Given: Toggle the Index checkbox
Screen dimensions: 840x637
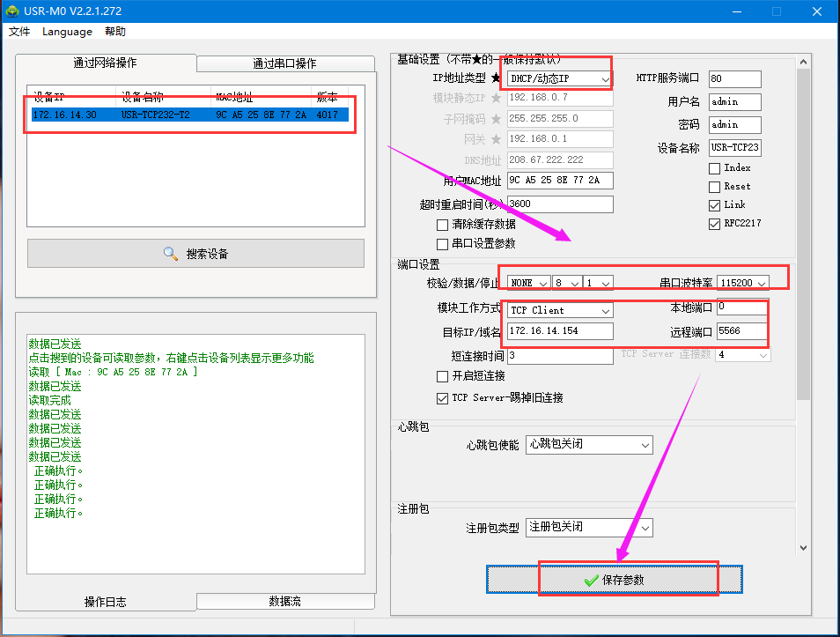Looking at the screenshot, I should [x=714, y=168].
